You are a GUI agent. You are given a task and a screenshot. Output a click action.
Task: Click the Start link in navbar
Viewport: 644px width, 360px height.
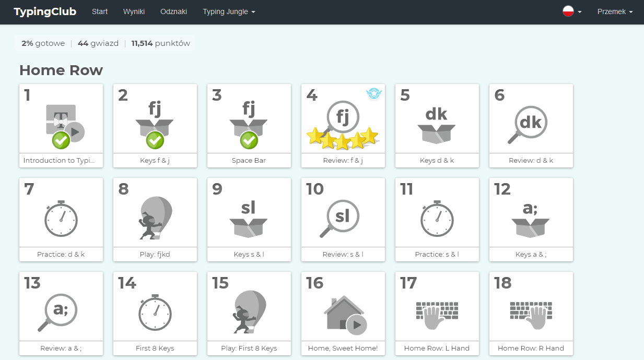[x=100, y=11]
